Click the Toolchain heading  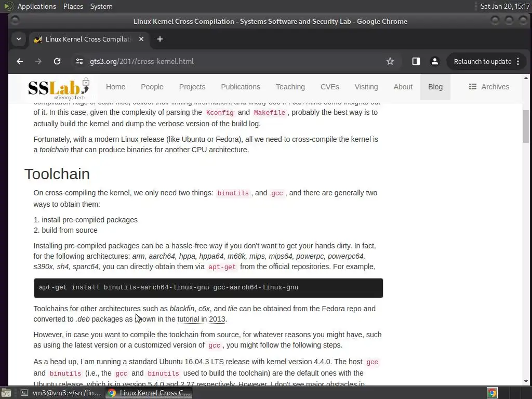[57, 174]
